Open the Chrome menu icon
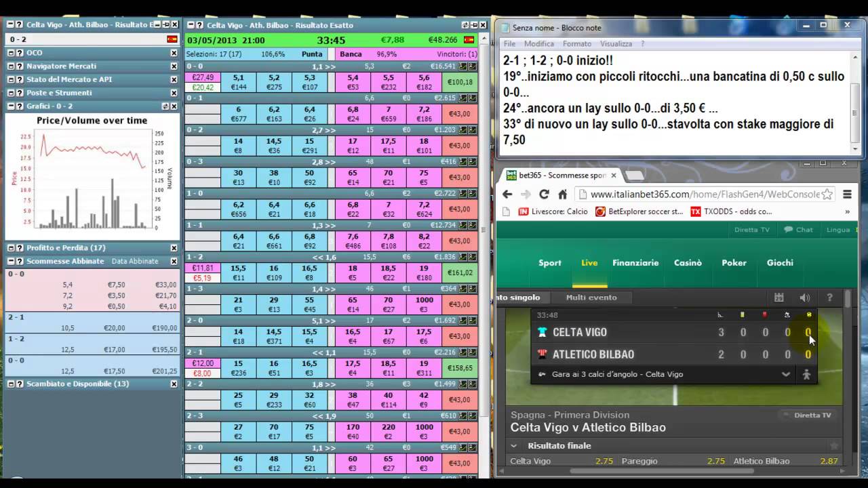This screenshot has height=488, width=868. pos(847,195)
